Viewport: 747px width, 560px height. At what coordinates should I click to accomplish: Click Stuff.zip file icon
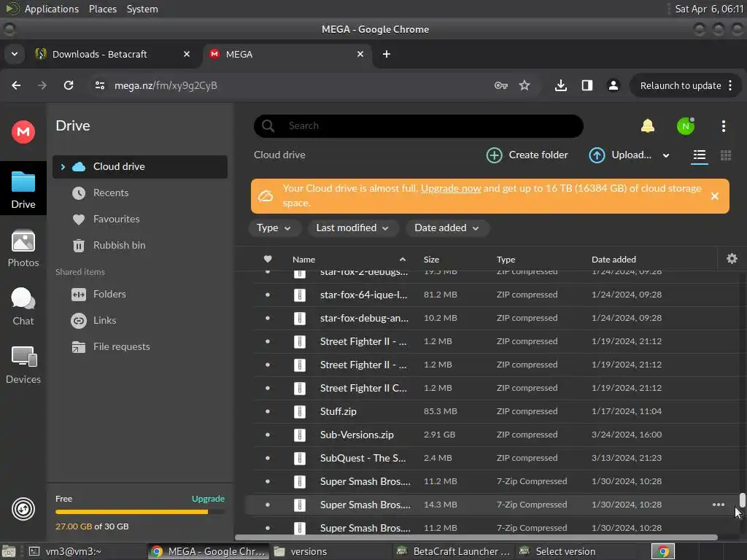pos(299,411)
